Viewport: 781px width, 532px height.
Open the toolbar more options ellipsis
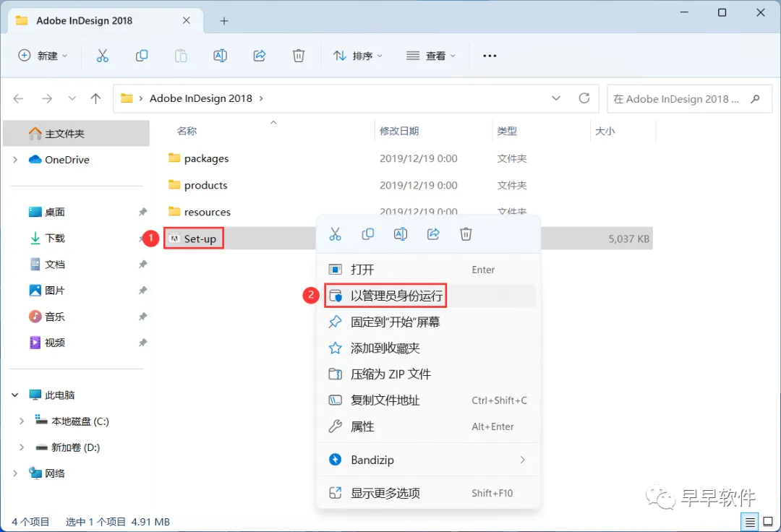(x=490, y=56)
